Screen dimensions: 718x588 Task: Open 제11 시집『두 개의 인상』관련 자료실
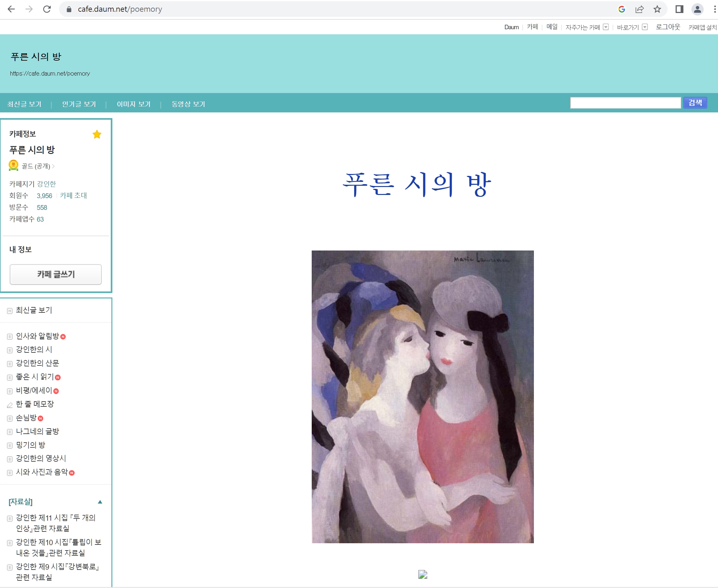[56, 523]
